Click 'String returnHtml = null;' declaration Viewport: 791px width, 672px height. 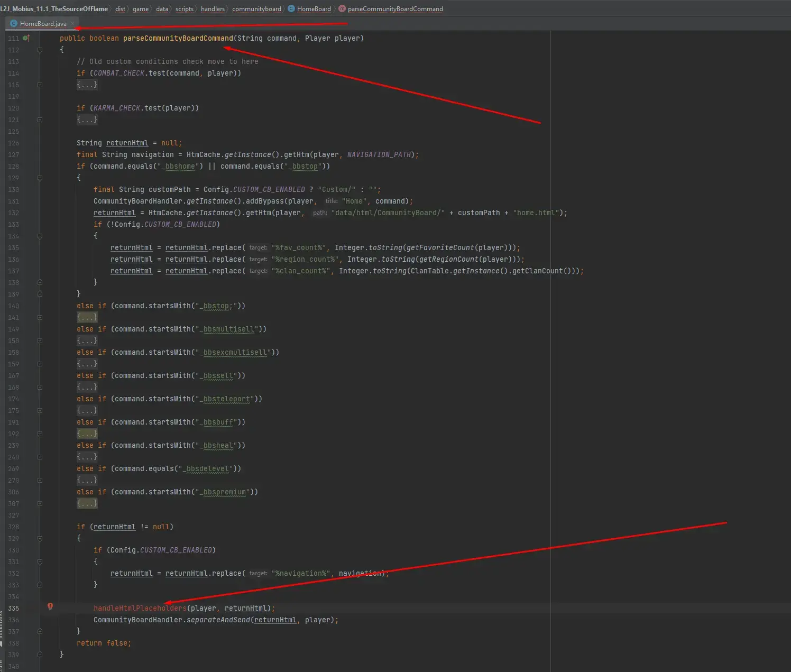click(130, 143)
